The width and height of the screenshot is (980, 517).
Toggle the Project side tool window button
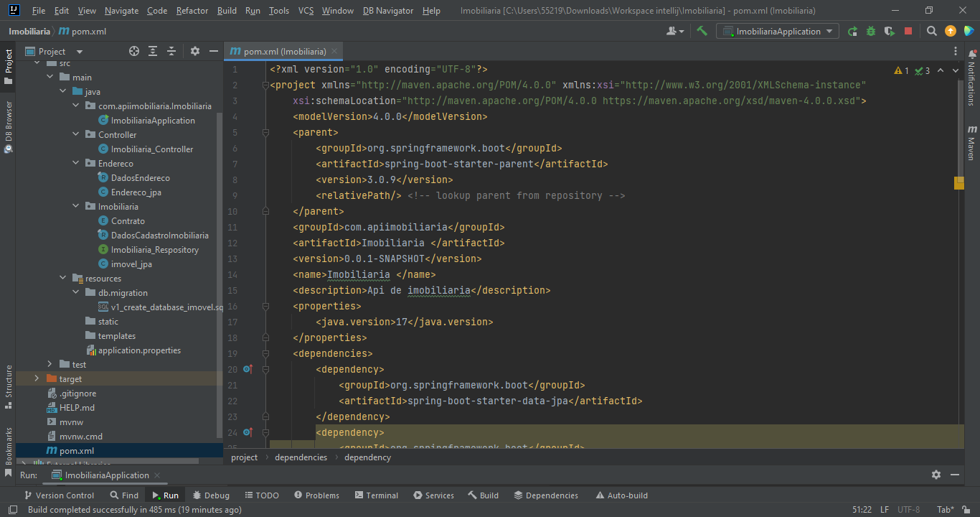tap(9, 67)
